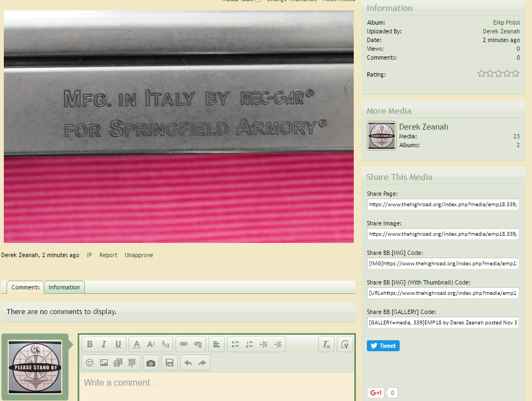This screenshot has height=401, width=532.
Task: Open Derek Zeanah's profile from Uploaded By
Action: 501,31
